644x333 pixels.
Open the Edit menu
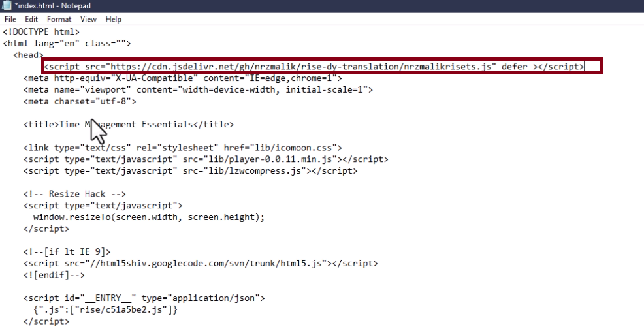31,20
